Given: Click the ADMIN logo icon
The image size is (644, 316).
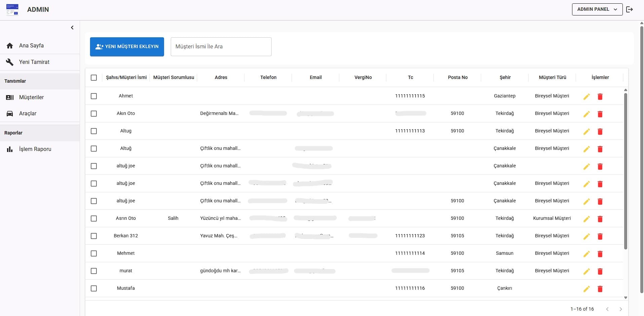Looking at the screenshot, I should pos(12,10).
